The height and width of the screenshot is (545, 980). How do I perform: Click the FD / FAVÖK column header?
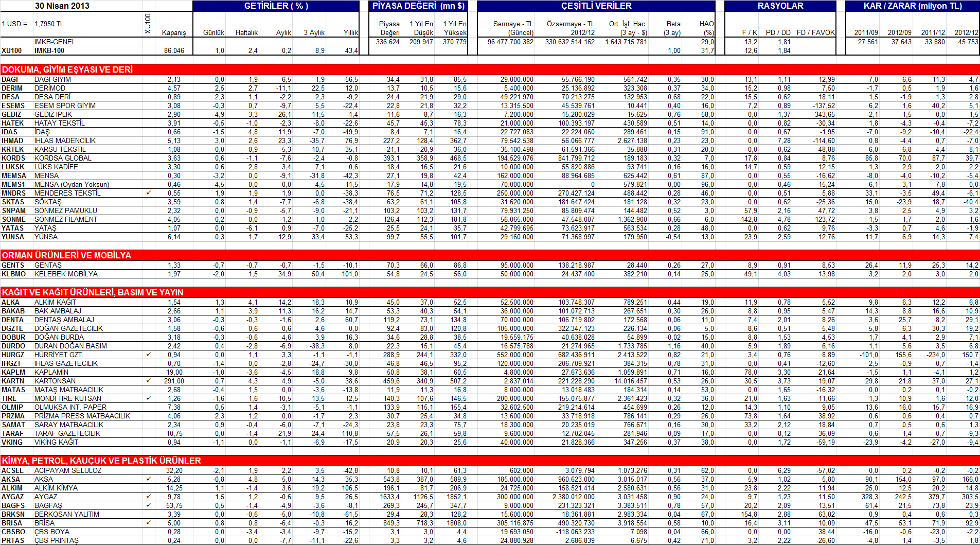point(815,32)
